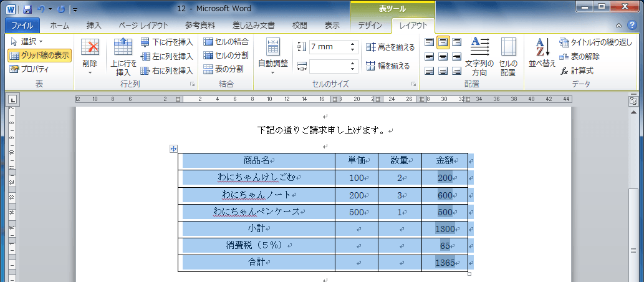Minimize the ribbon with the caret icon
The image size is (644, 282).
coord(618,26)
